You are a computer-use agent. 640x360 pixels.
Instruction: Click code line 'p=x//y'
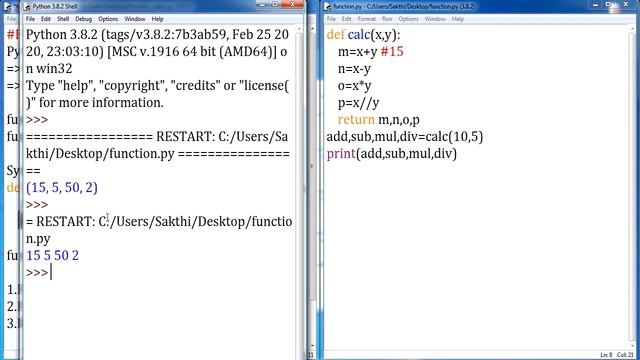click(358, 103)
